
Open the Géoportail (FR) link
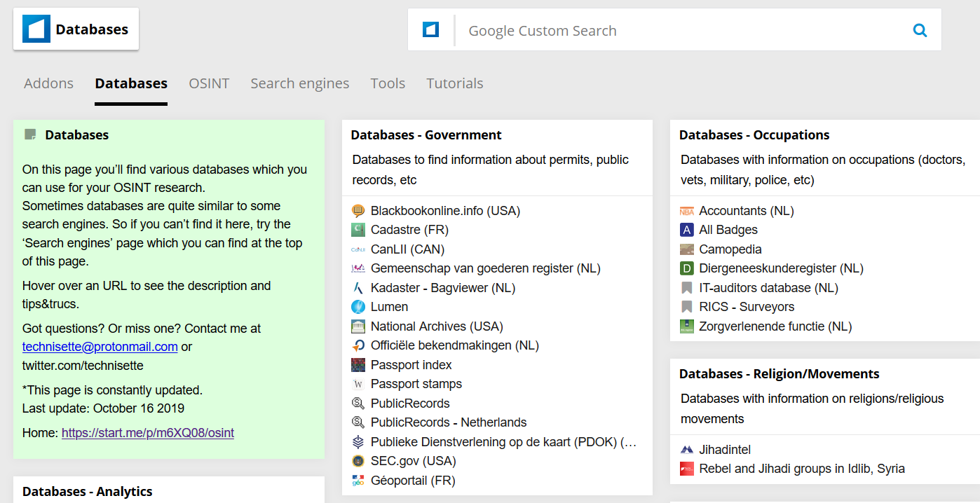[x=413, y=481]
